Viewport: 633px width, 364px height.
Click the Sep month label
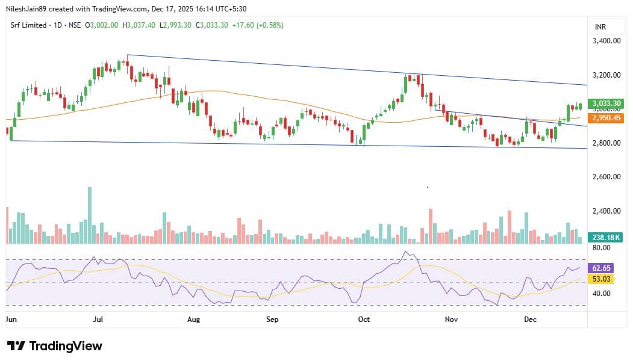click(272, 319)
